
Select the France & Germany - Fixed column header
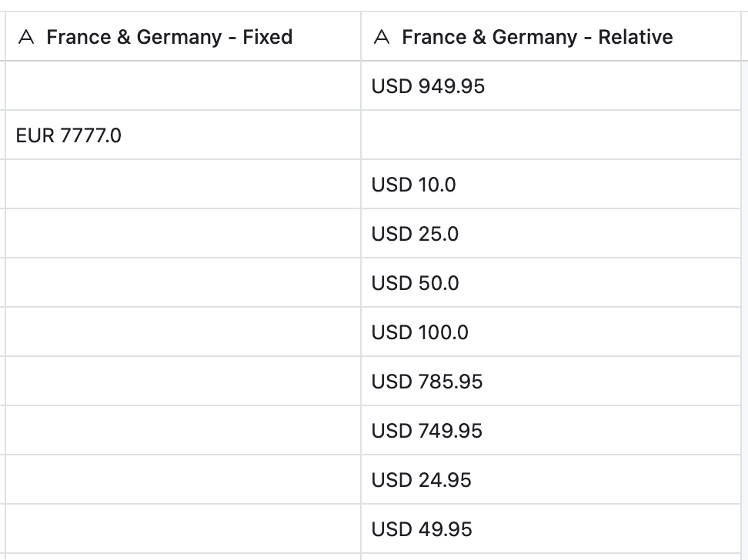[169, 37]
